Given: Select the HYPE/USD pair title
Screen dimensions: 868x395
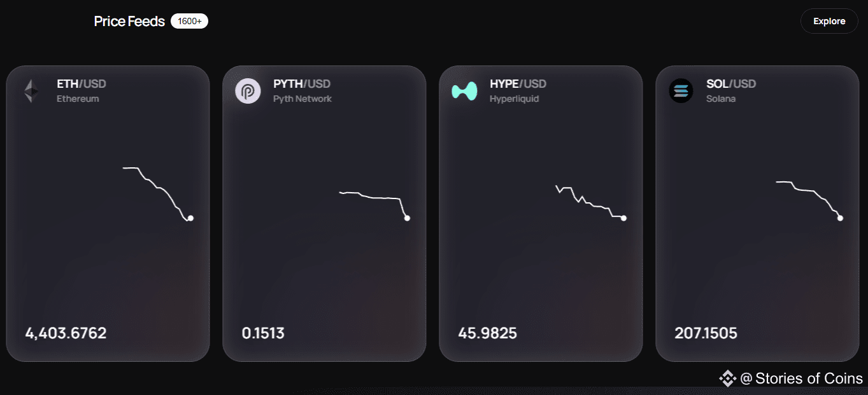Looking at the screenshot, I should (518, 83).
